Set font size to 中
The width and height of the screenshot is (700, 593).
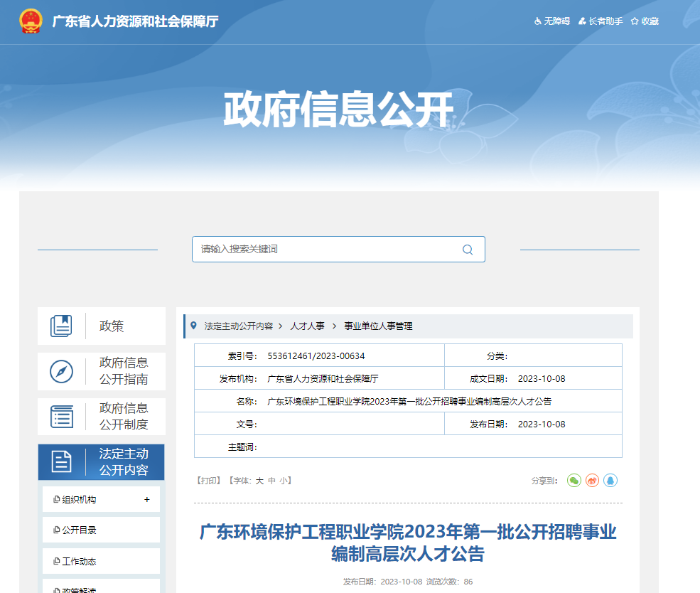(x=271, y=481)
